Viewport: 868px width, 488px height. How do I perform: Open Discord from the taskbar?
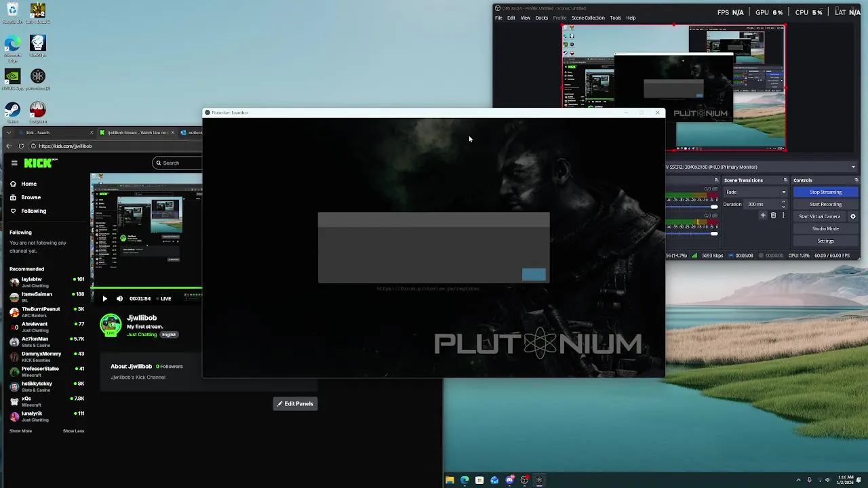coord(509,480)
